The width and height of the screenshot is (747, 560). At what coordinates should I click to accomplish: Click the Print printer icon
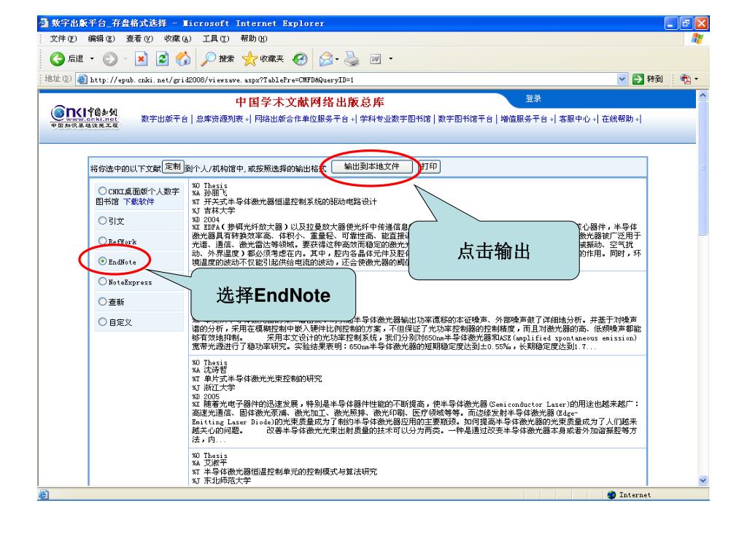point(352,58)
